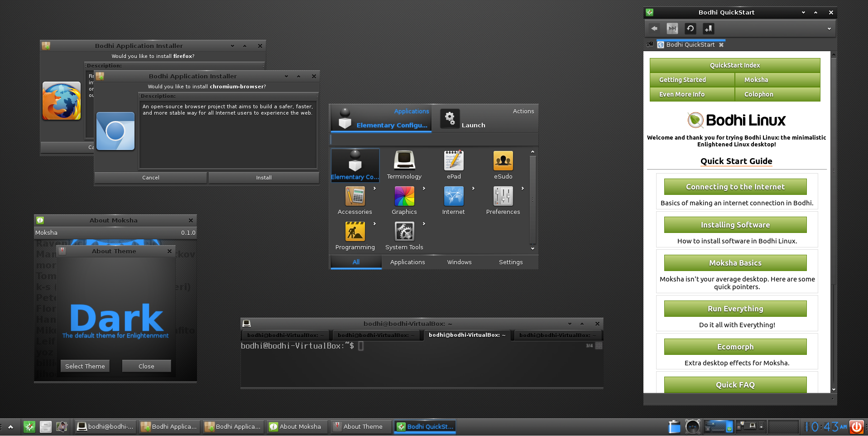Viewport: 868px width, 436px height.
Task: Go back in Bodhi QuickStart browser
Action: click(x=654, y=29)
